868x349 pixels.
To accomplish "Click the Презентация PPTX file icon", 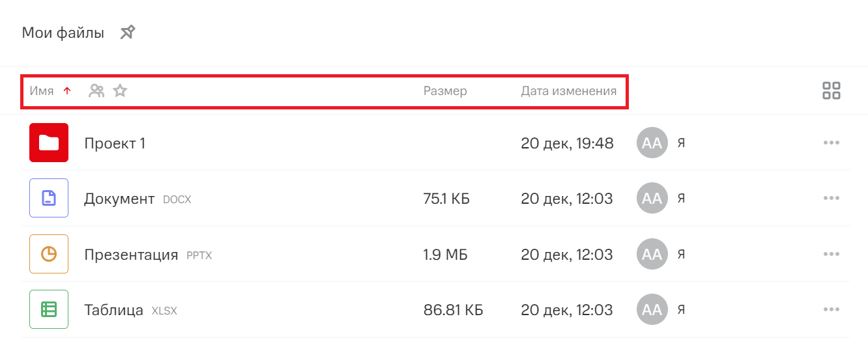I will coord(49,254).
